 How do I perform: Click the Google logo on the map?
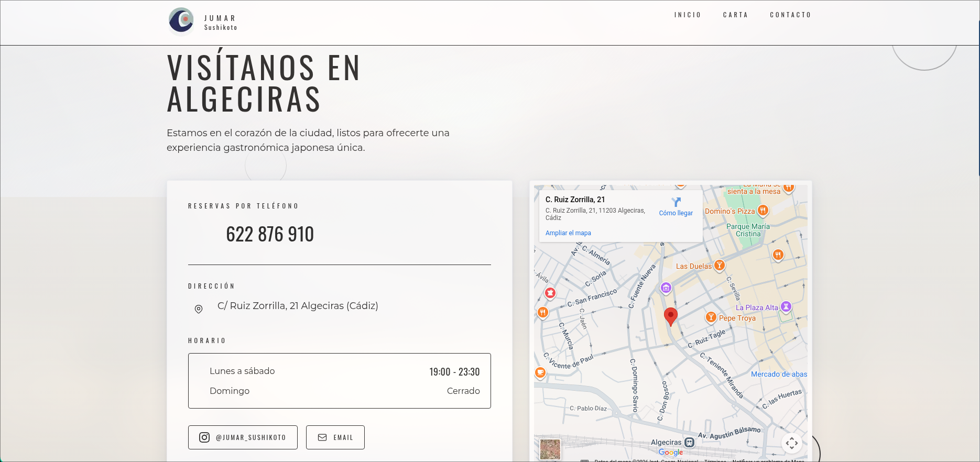[671, 453]
